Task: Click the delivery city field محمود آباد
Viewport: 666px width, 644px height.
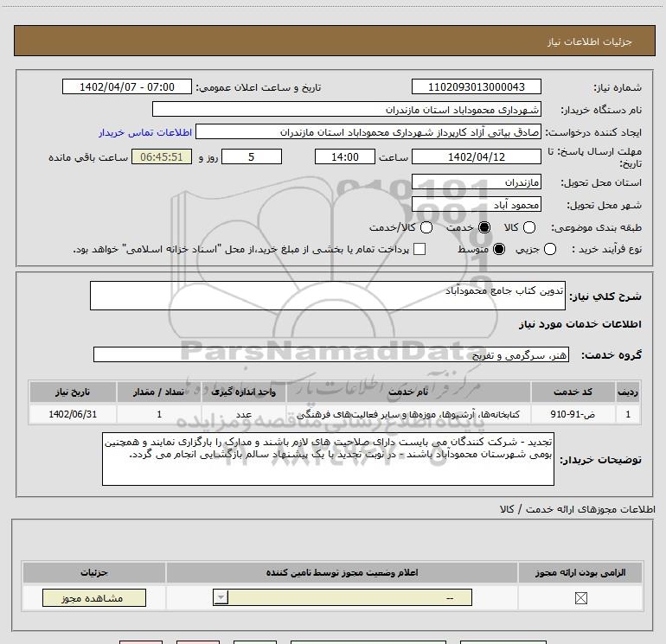Action: coord(476,205)
